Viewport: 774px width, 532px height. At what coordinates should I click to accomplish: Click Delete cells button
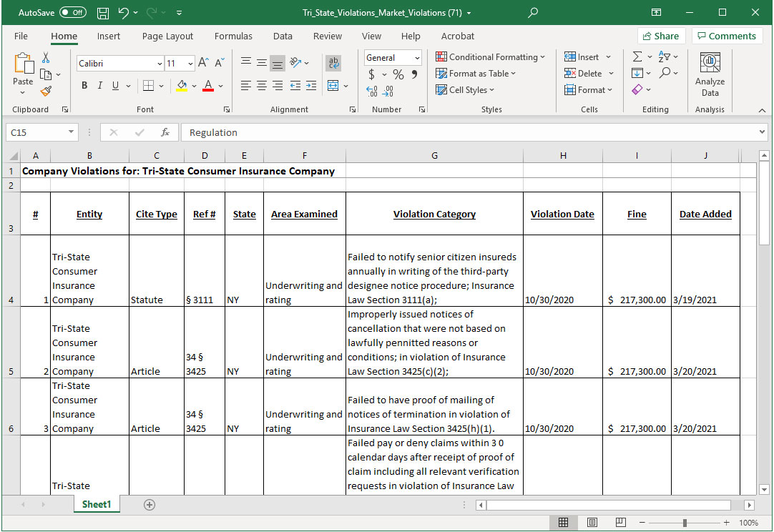(x=589, y=73)
